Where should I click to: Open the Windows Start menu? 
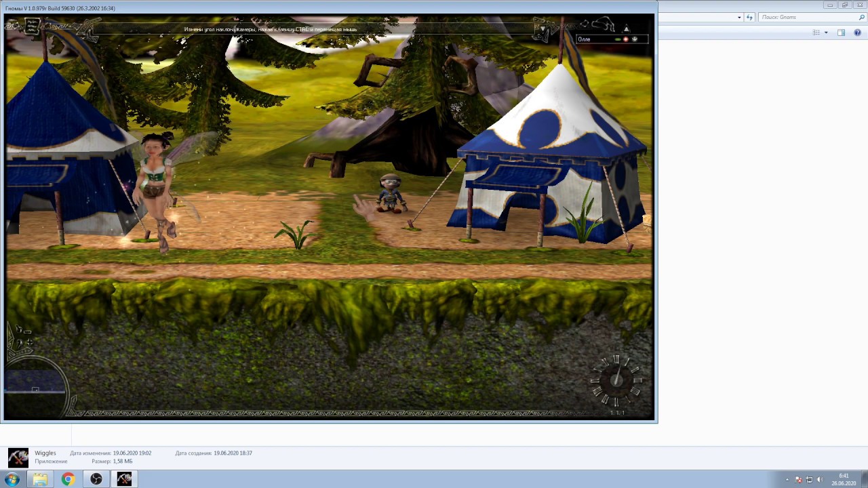point(12,479)
